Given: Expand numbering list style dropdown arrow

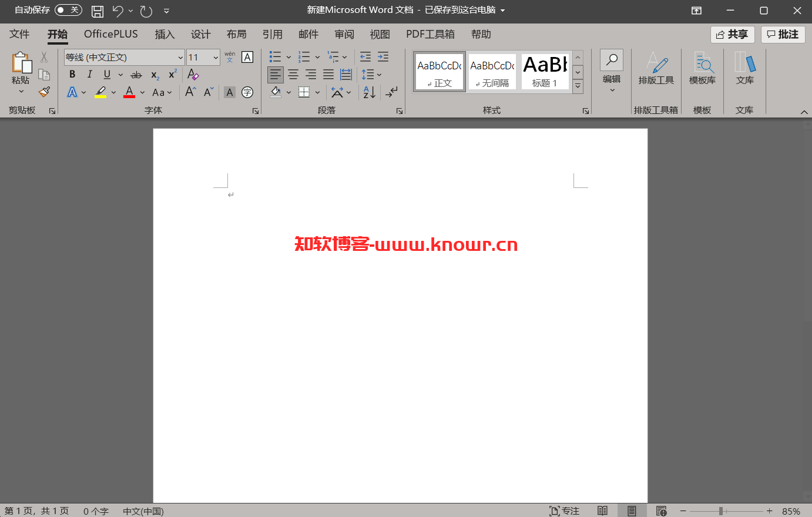Looking at the screenshot, I should tap(317, 57).
